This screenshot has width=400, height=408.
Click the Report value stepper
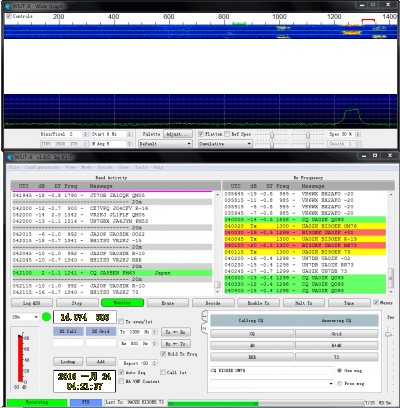(x=154, y=363)
